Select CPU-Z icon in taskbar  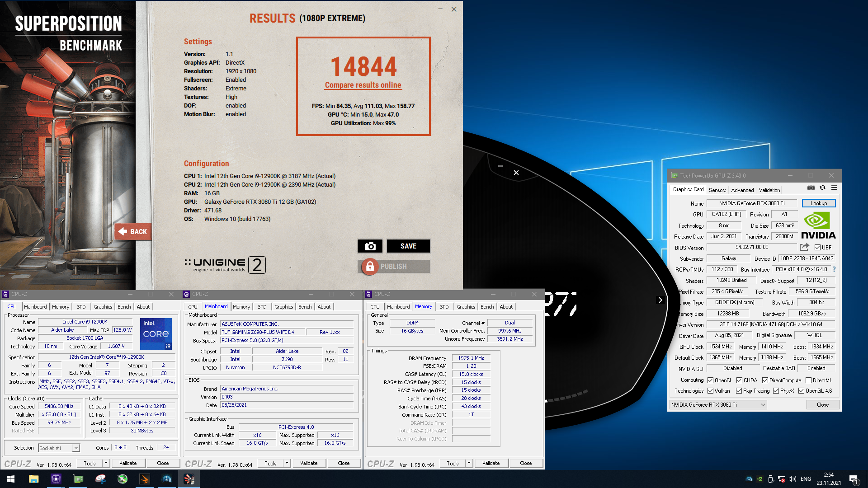56,479
